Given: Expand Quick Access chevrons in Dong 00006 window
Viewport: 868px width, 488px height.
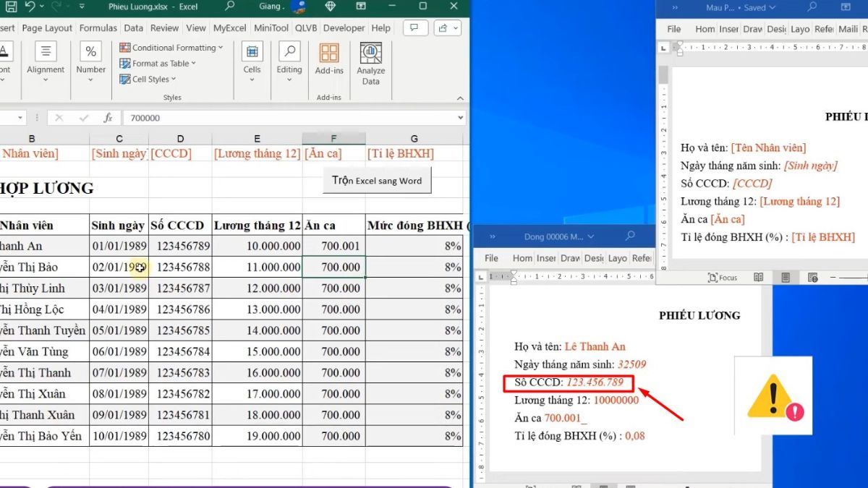Looking at the screenshot, I should 493,236.
